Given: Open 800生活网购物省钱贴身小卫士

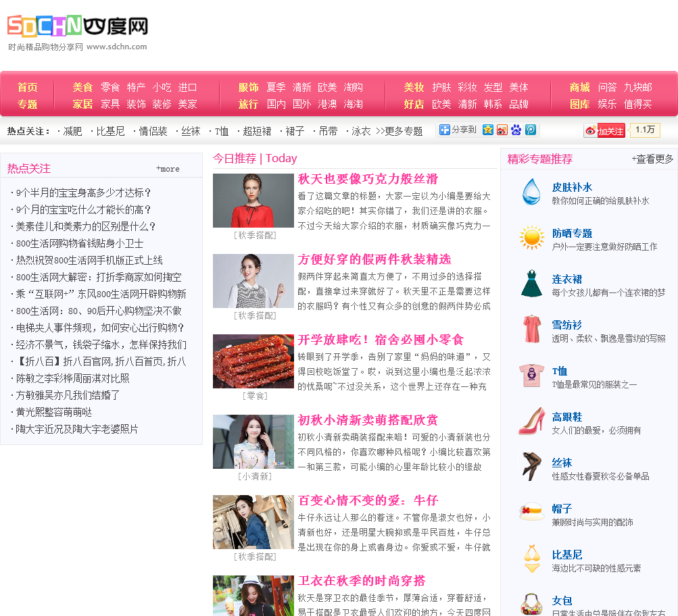Looking at the screenshot, I should (x=80, y=243).
